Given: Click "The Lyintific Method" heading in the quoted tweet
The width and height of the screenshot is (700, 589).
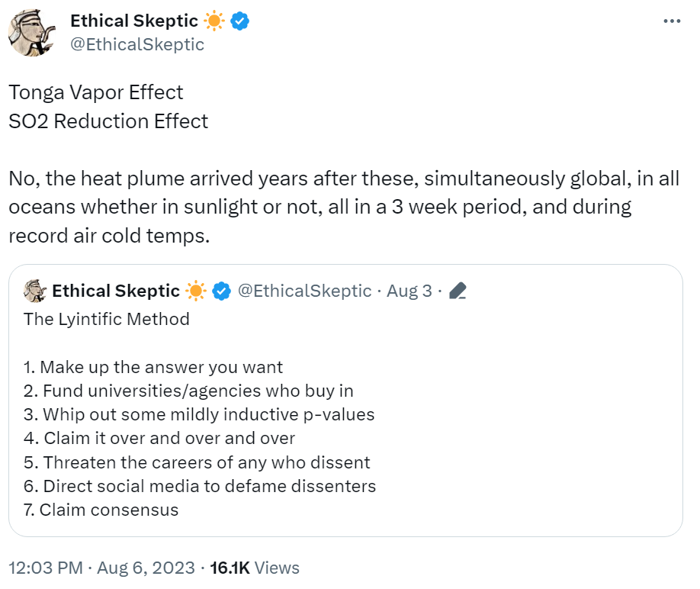Looking at the screenshot, I should coord(106,319).
